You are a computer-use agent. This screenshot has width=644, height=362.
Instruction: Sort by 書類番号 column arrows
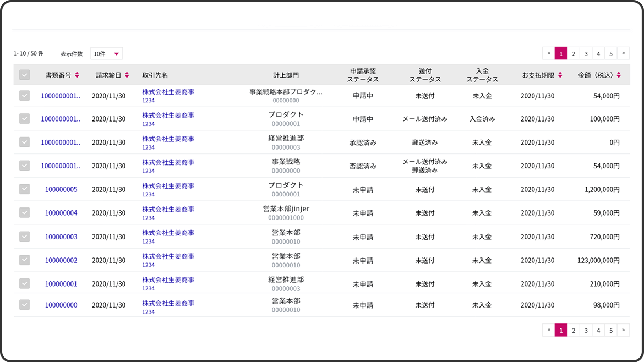tap(77, 75)
